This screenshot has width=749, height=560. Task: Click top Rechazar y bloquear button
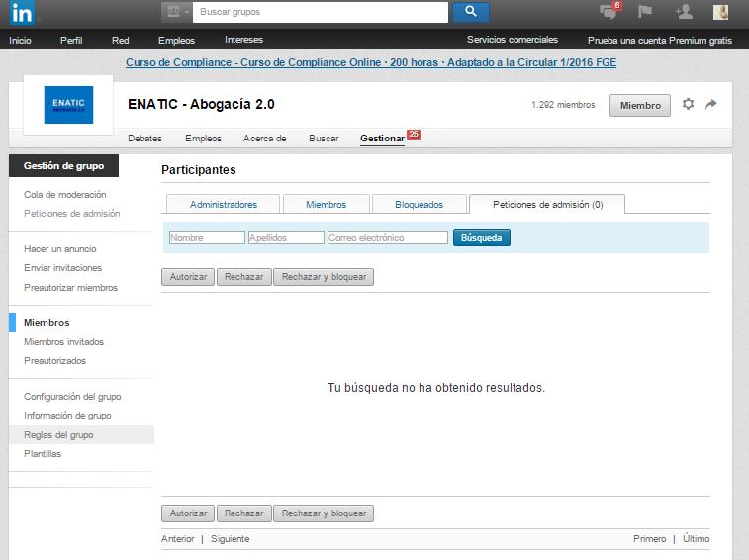[x=324, y=277]
